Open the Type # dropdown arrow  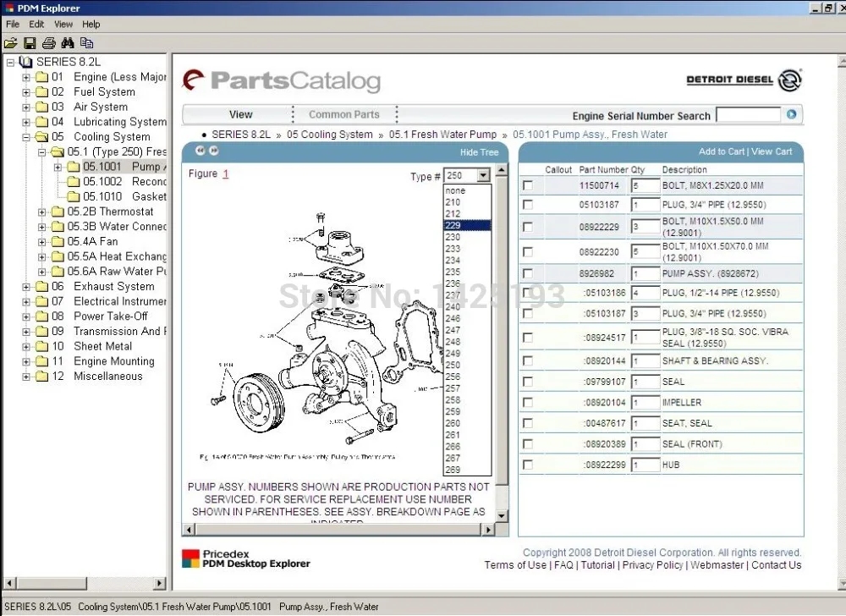pyautogui.click(x=483, y=175)
